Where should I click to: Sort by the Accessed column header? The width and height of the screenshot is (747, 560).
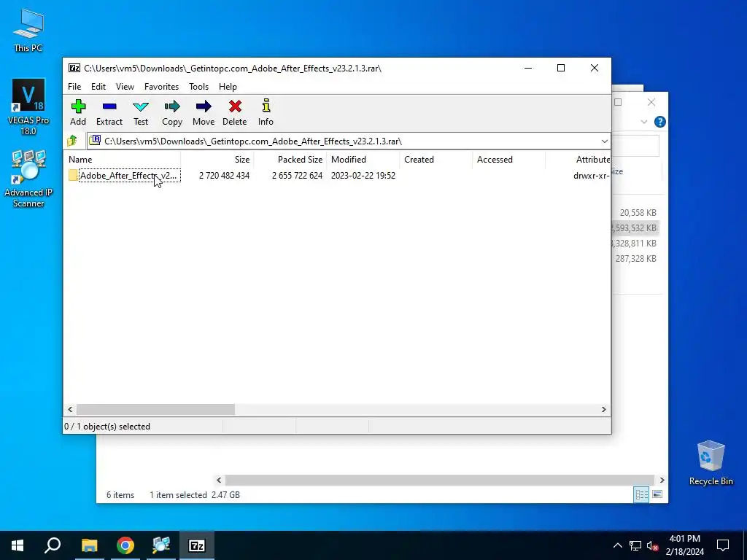508,160
